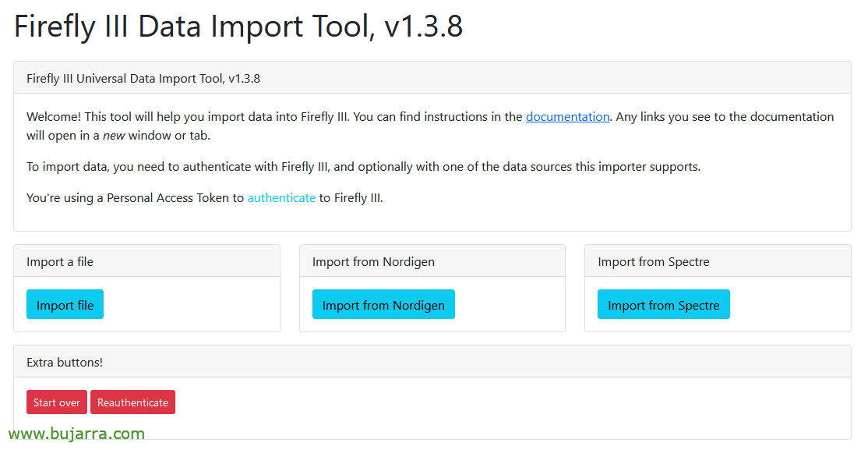868x450 pixels.
Task: Open the documentation link
Action: click(x=567, y=117)
